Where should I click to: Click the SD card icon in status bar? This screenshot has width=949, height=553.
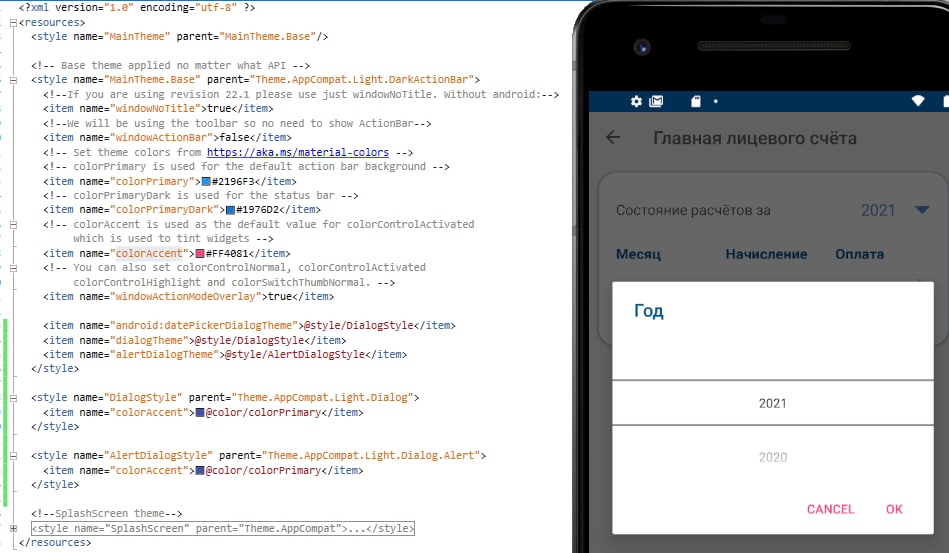coord(696,102)
